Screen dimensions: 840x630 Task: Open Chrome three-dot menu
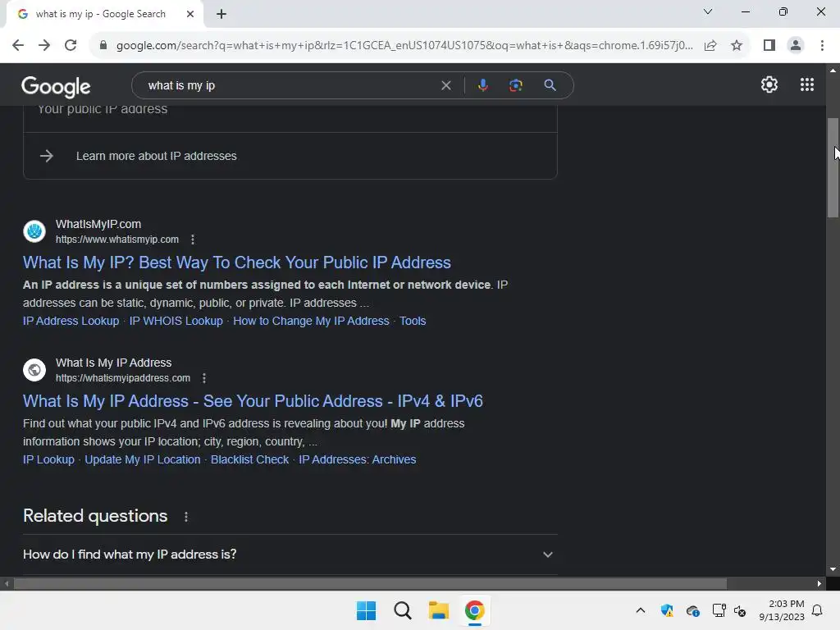(x=822, y=46)
